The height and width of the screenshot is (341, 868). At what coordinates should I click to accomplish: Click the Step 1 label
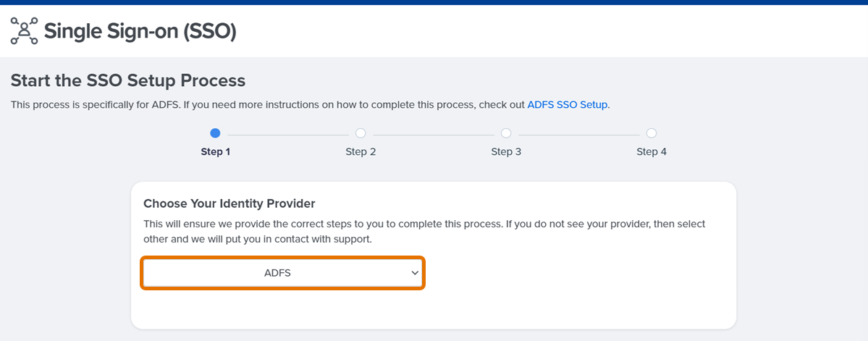tap(215, 152)
